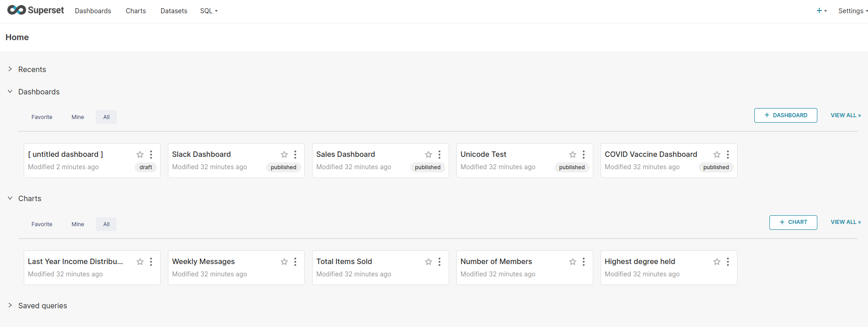This screenshot has width=868, height=327.
Task: Open the plus (new item) menu
Action: (821, 11)
